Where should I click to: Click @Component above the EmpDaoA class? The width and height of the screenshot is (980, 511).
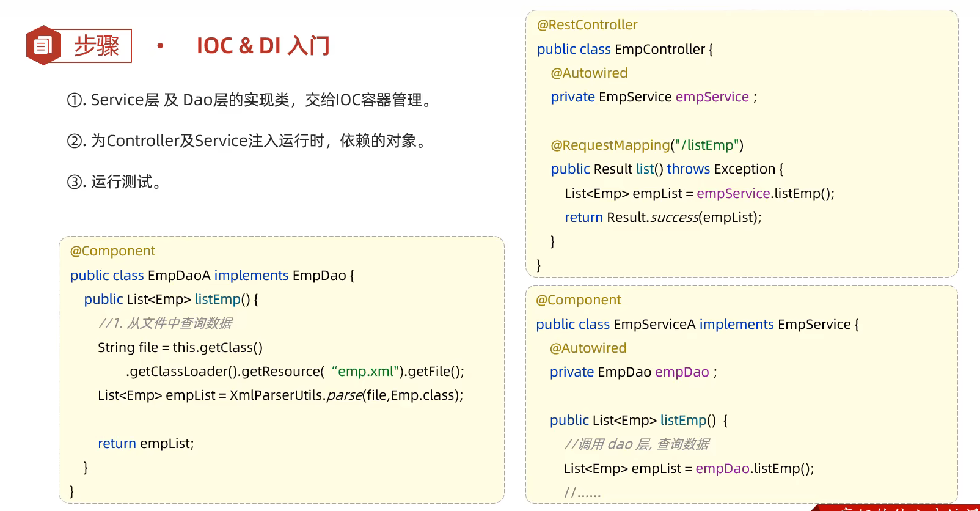[x=112, y=251]
